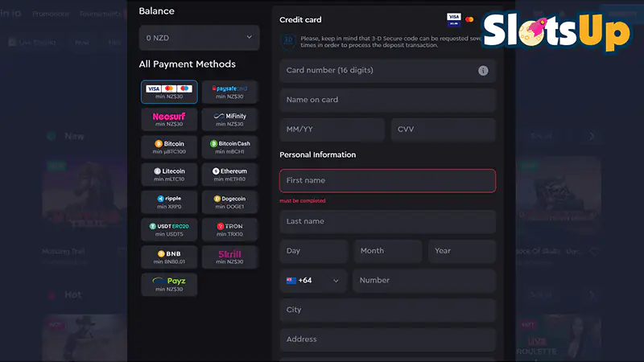Viewport: 644px width, 362px height.
Task: Select the Visa/Mastercard credit card payment method
Action: (x=169, y=92)
